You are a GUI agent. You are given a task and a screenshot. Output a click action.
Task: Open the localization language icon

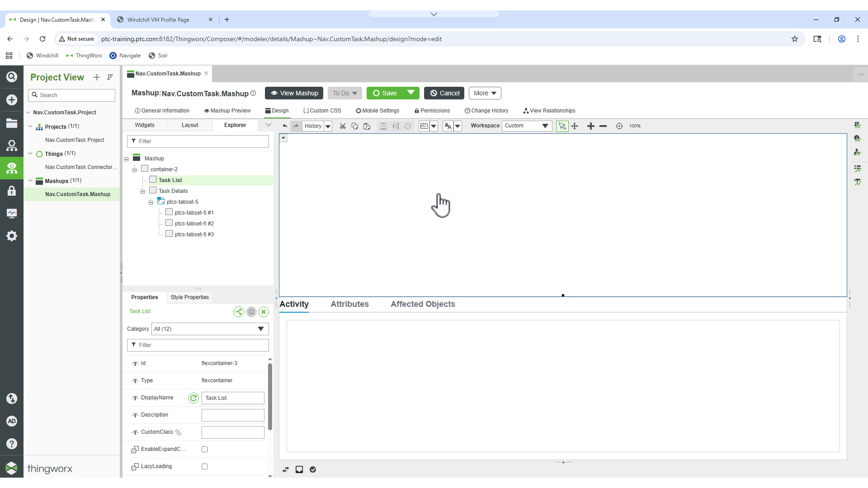[x=448, y=126]
